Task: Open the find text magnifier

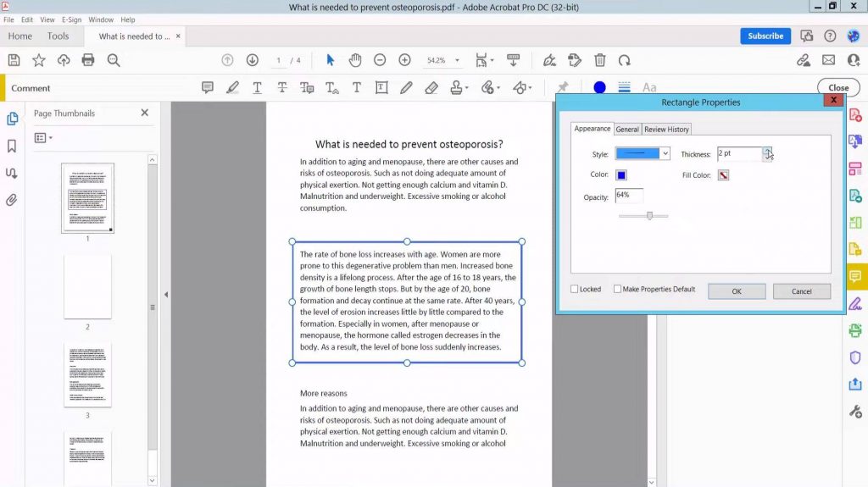Action: tap(114, 60)
